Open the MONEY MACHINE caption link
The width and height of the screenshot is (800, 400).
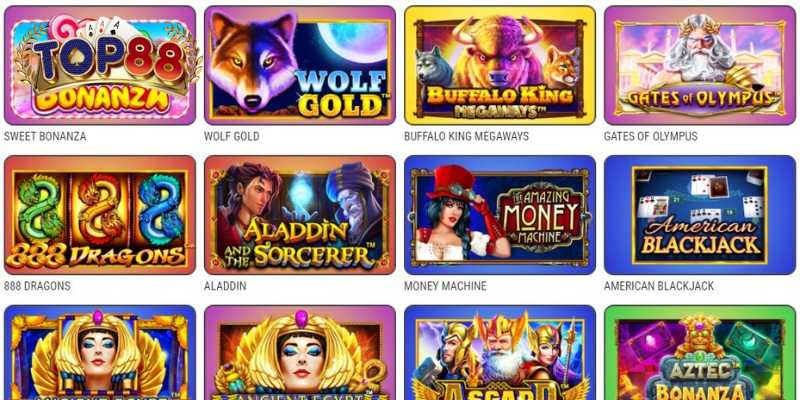(445, 286)
